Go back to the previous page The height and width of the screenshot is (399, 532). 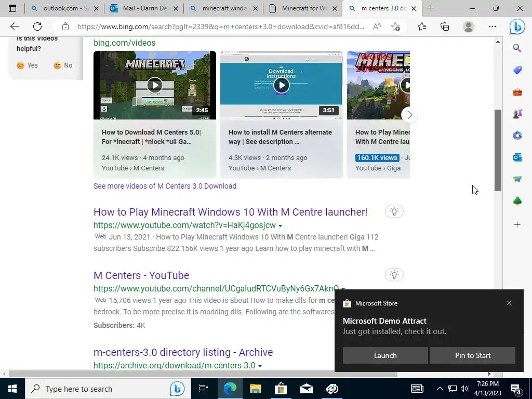(14, 26)
